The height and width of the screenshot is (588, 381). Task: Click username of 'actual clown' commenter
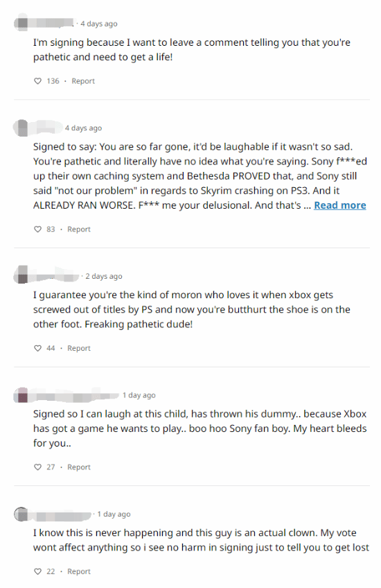pos(62,515)
